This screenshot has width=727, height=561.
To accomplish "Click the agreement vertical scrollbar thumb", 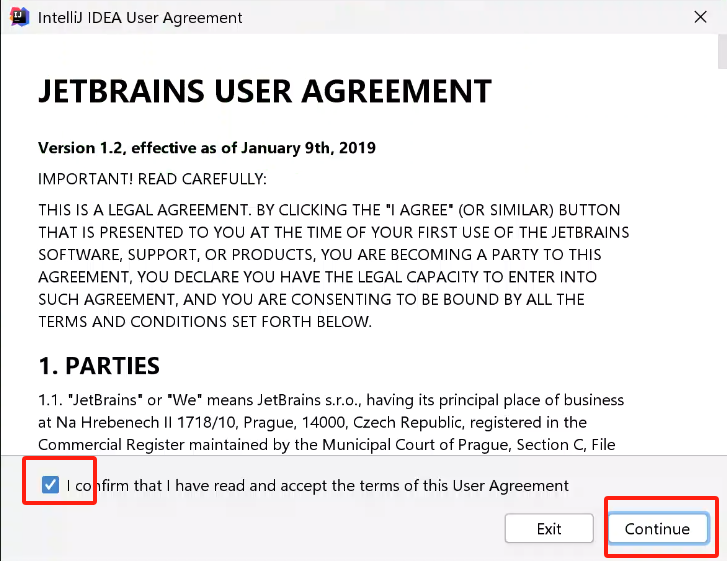I will [722, 51].
